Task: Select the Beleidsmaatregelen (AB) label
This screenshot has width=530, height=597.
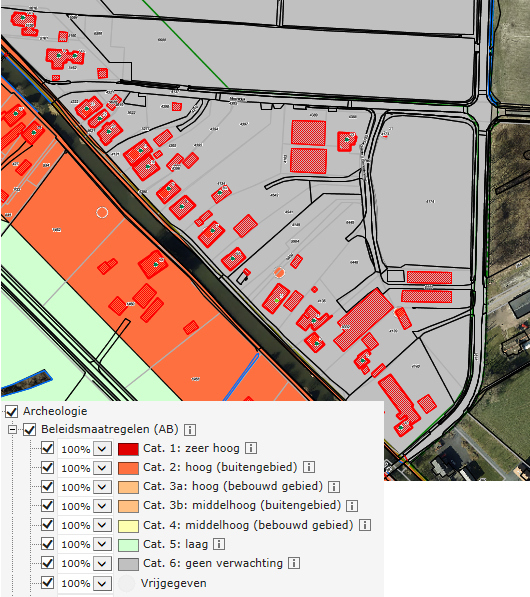Action: (x=110, y=429)
